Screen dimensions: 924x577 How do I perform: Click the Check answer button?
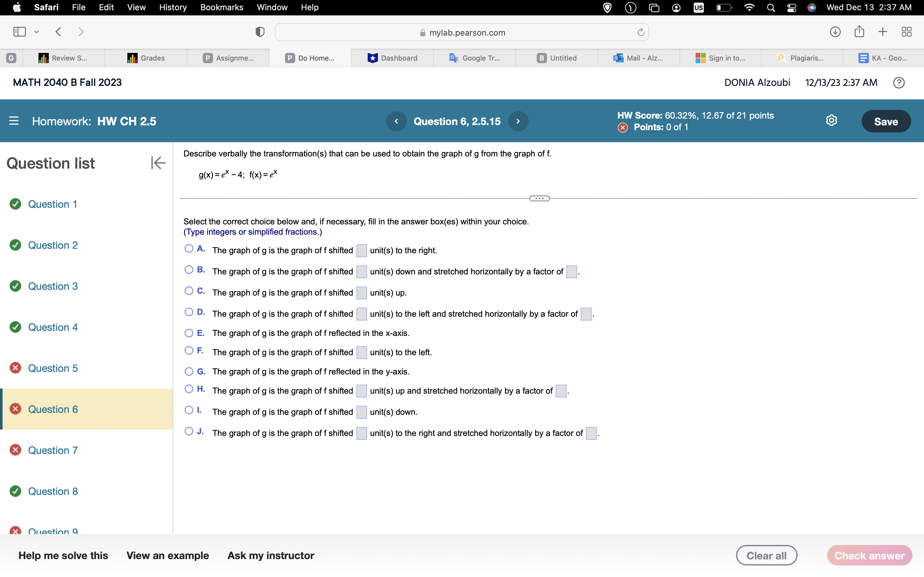869,555
